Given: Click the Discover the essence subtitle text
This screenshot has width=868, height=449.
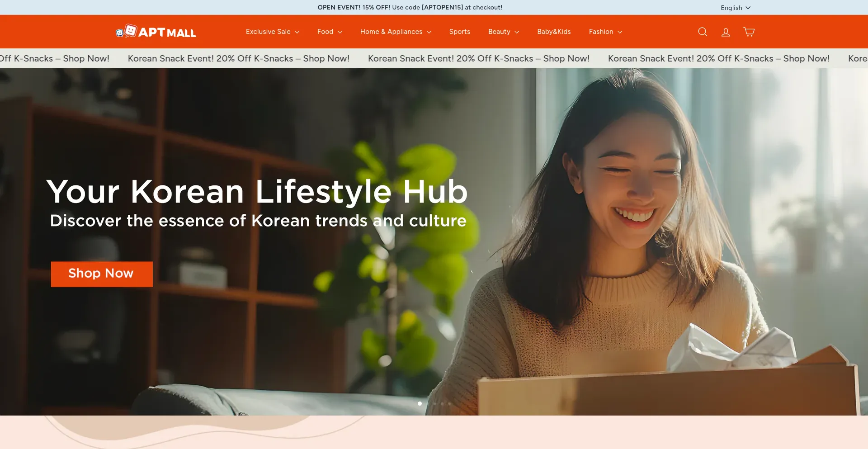Looking at the screenshot, I should pyautogui.click(x=258, y=221).
